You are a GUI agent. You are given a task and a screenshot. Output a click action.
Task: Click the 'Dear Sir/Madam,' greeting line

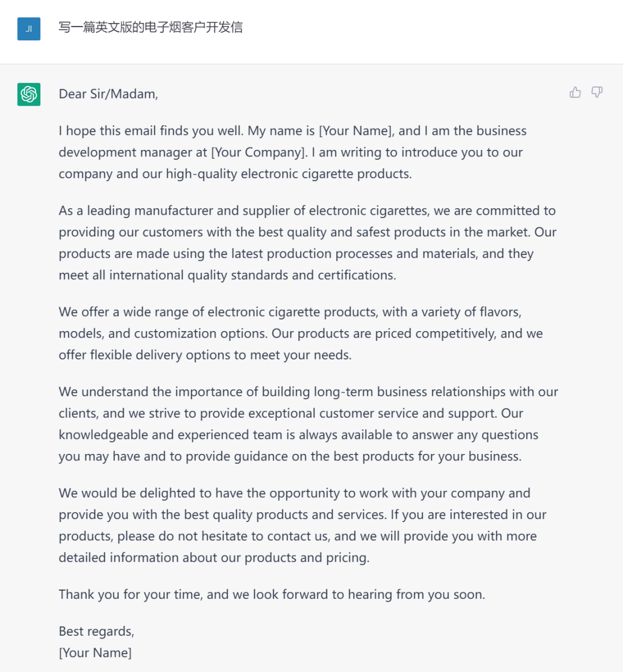tap(108, 94)
